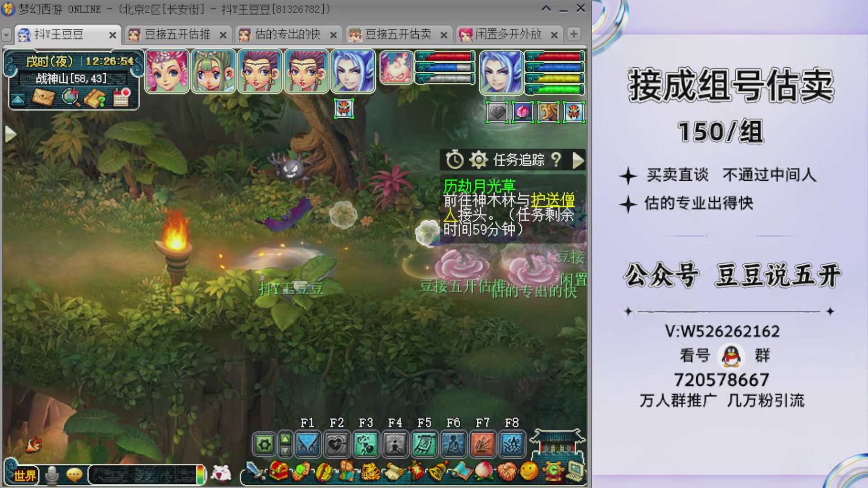This screenshot has width=868, height=488.
Task: Open the help book with question mark
Action: 95,98
